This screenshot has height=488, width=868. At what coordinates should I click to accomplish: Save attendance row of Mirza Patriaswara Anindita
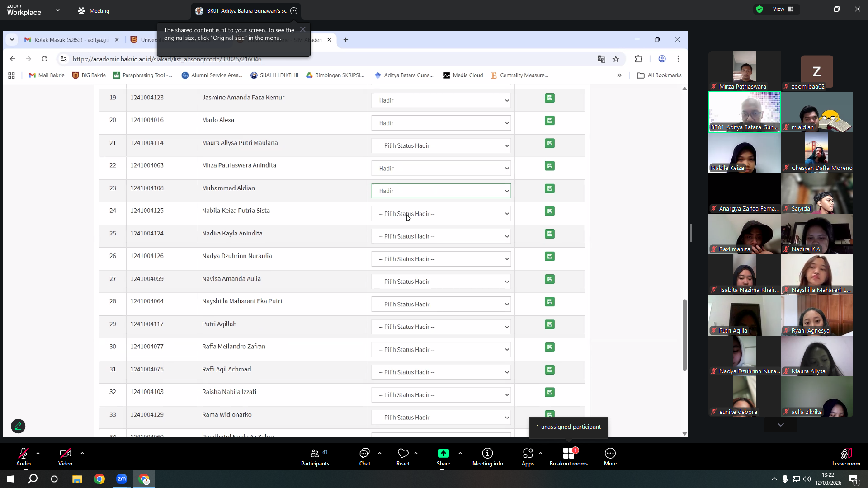pos(550,166)
